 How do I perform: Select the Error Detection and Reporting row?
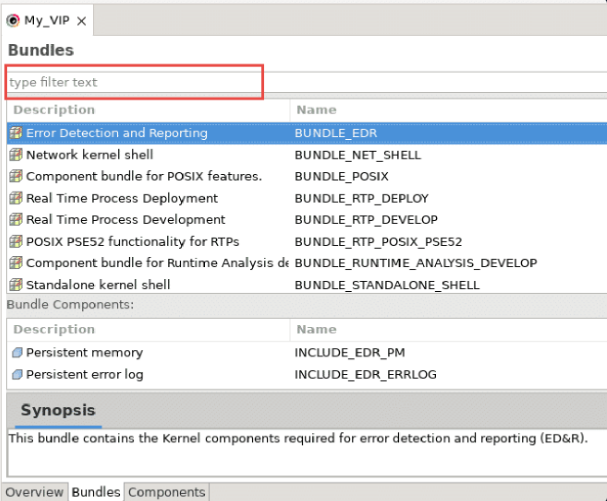307,133
